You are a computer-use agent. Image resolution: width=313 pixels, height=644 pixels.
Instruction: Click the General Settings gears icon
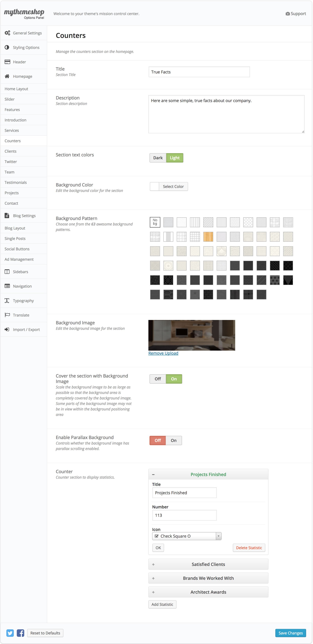tap(7, 33)
